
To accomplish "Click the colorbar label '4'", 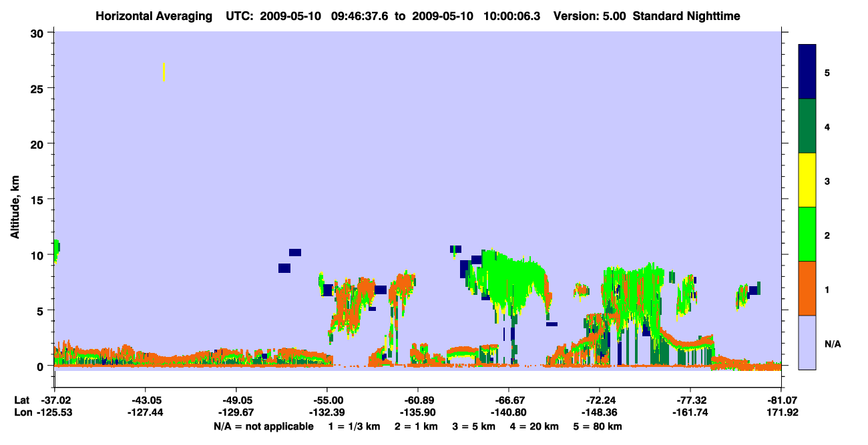I will click(x=827, y=127).
